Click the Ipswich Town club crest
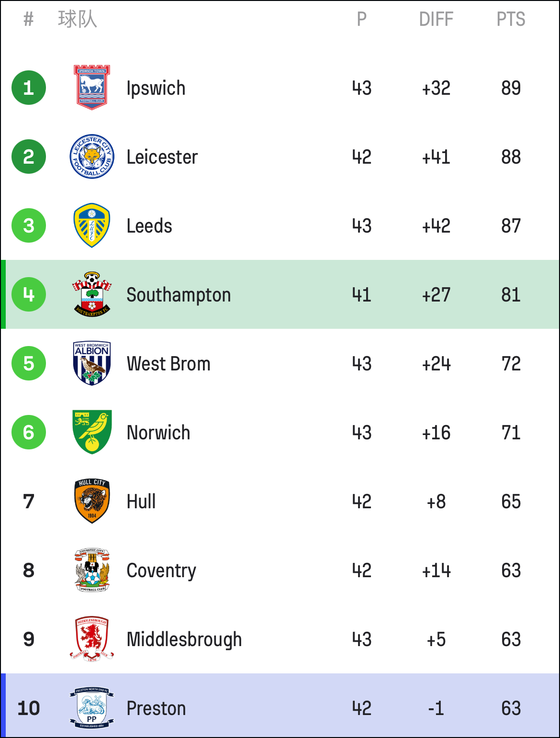This screenshot has height=738, width=560. [x=92, y=88]
